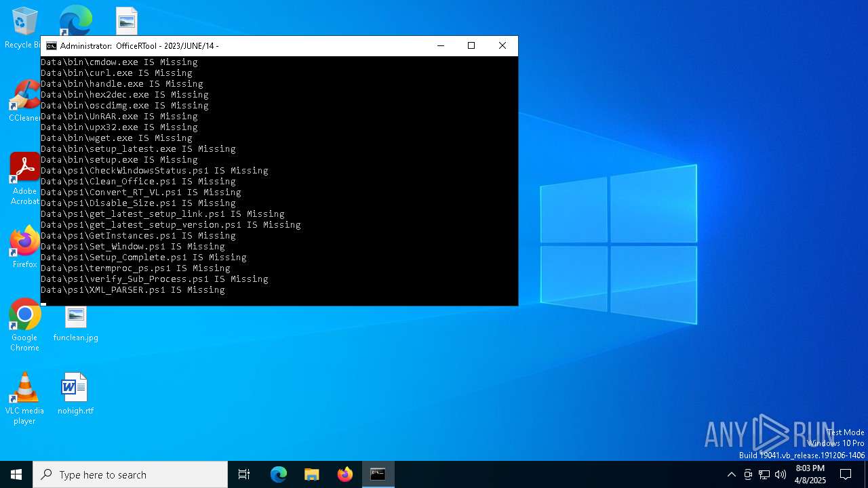Click the line Data\bin\handle.exe IS Missing
The image size is (868, 488).
pyautogui.click(x=122, y=84)
